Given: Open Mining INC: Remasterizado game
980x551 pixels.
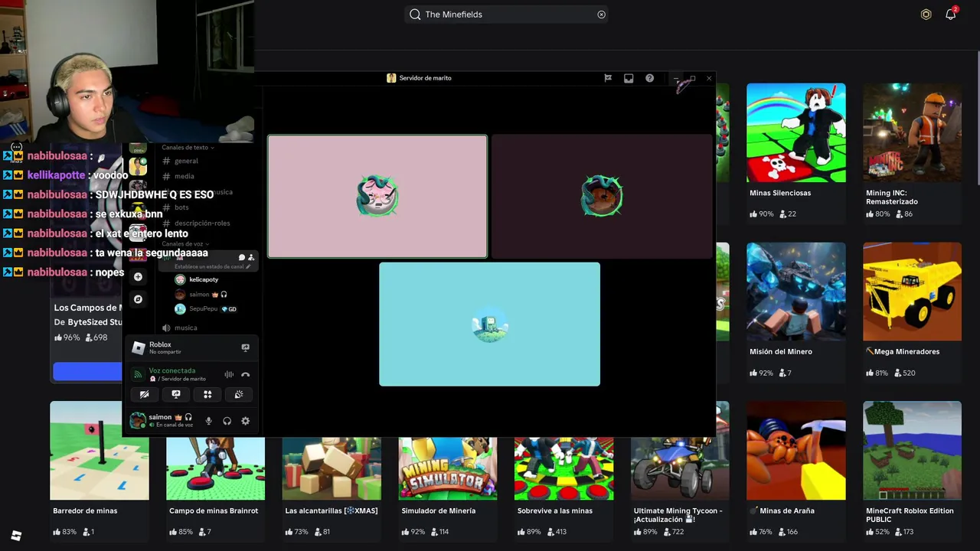Looking at the screenshot, I should (912, 152).
